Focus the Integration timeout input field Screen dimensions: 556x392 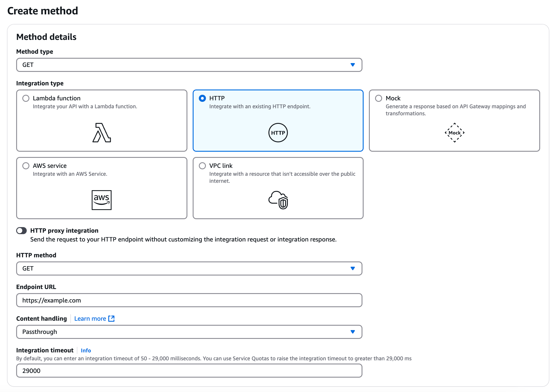coord(189,371)
